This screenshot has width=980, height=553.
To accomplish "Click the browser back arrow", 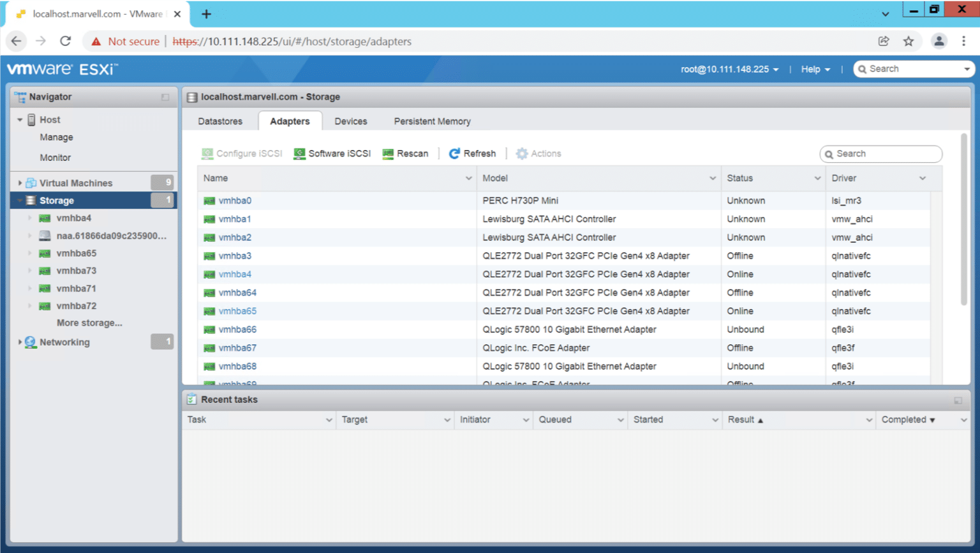I will pos(16,41).
